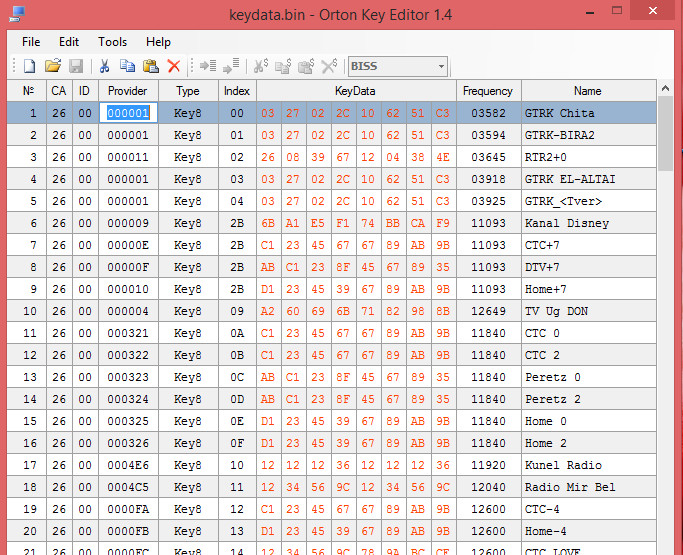Viewport: 683px width, 555px height.
Task: Click the ID column header
Action: [85, 91]
